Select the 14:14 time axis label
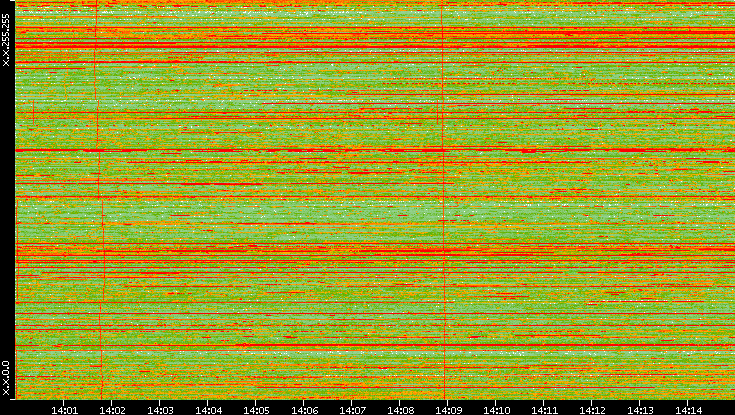Screen dimensions: 735x415 pos(689,410)
